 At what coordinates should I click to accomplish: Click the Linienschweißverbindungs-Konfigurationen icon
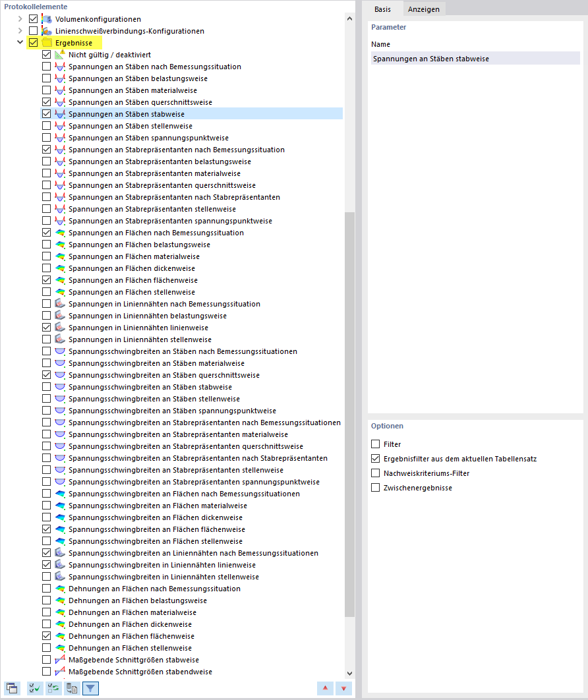coord(47,31)
